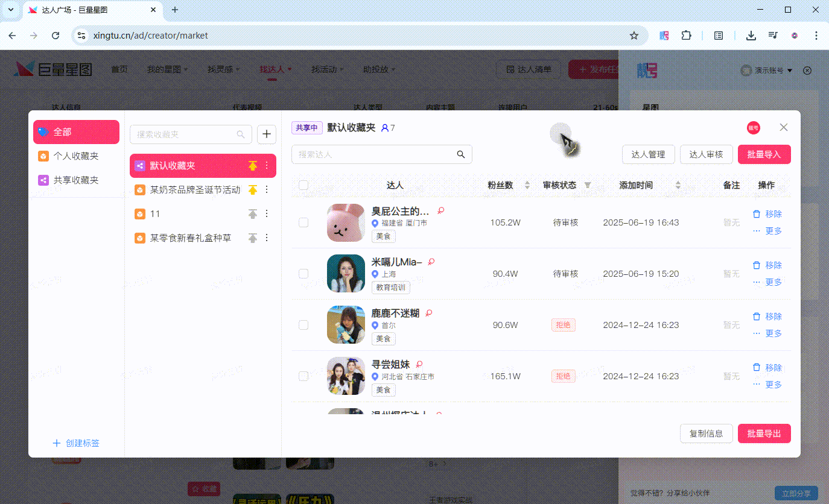Tick the checkbox for 米嘱儿Mia-

303,274
